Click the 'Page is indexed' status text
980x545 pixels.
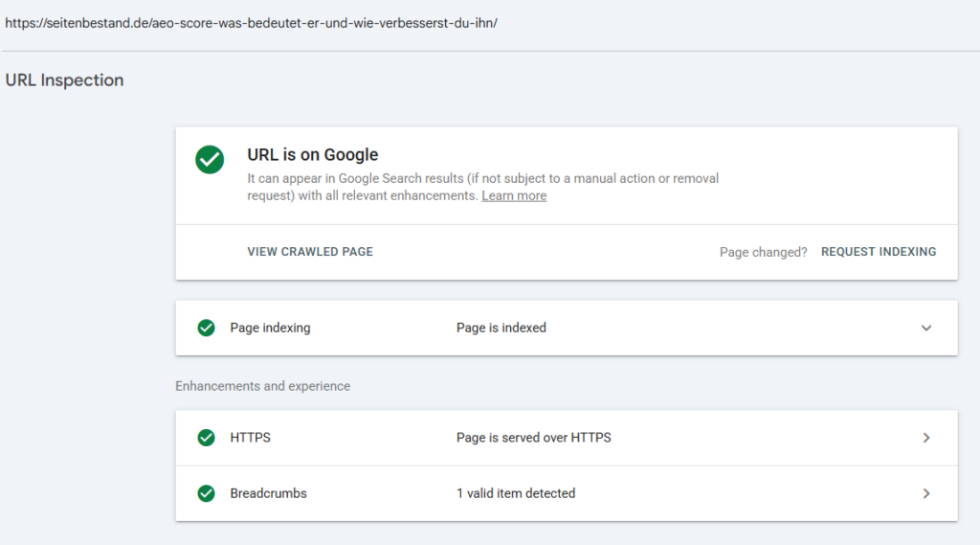[501, 328]
